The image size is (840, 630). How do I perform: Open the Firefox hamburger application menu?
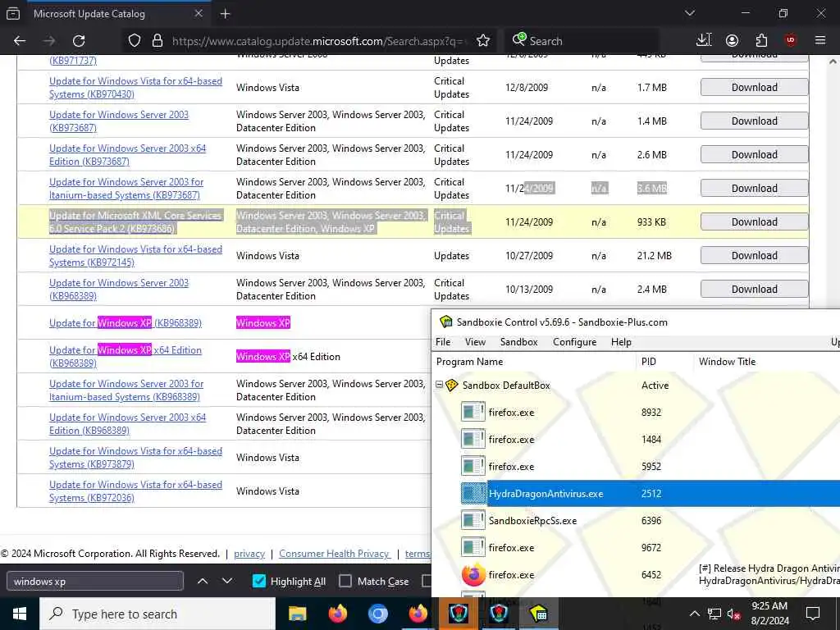click(x=820, y=41)
